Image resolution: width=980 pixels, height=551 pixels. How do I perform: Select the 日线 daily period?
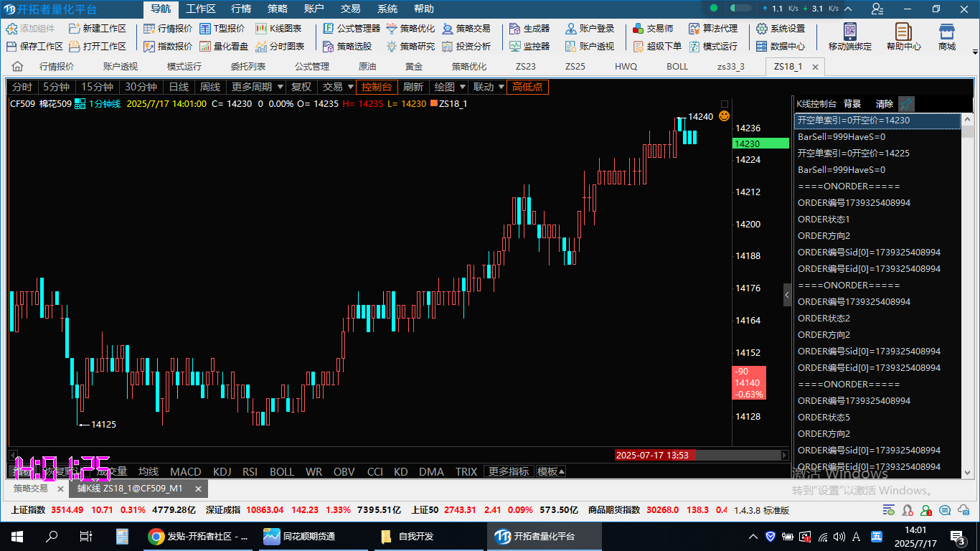click(x=179, y=87)
